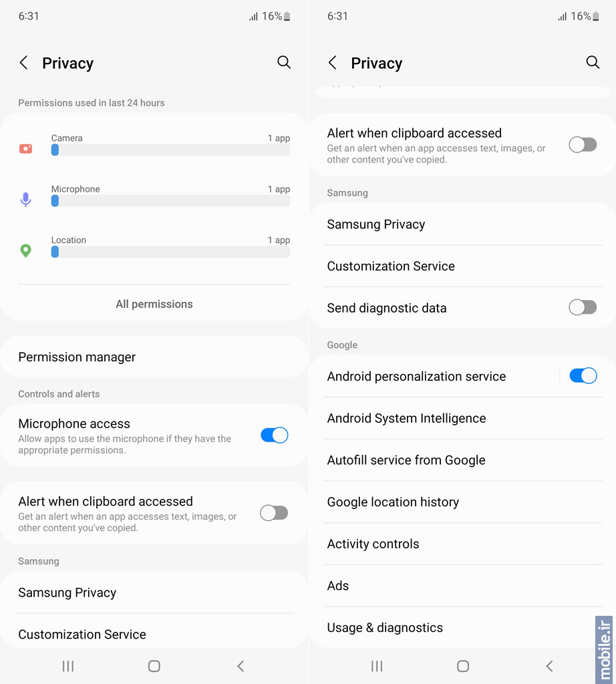Open Autofill service from Google

pyautogui.click(x=462, y=460)
